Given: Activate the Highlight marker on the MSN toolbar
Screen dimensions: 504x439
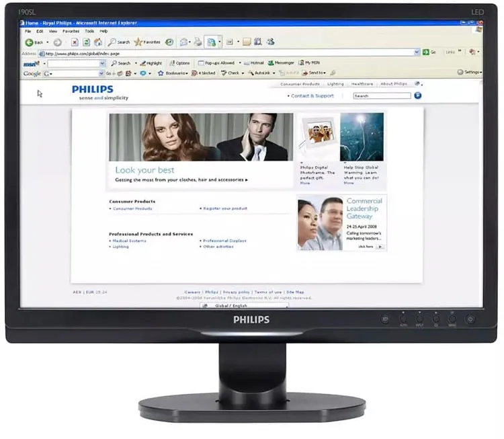Looking at the screenshot, I should click(151, 63).
